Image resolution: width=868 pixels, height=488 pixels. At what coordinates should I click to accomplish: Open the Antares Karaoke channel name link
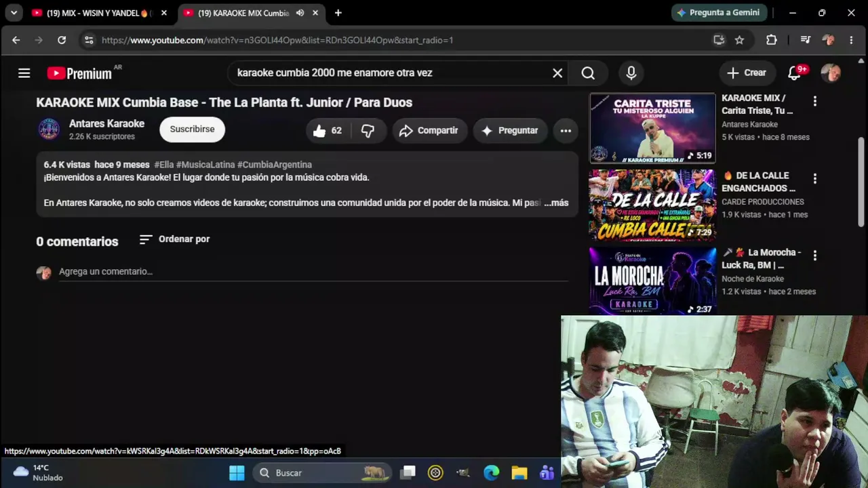106,123
